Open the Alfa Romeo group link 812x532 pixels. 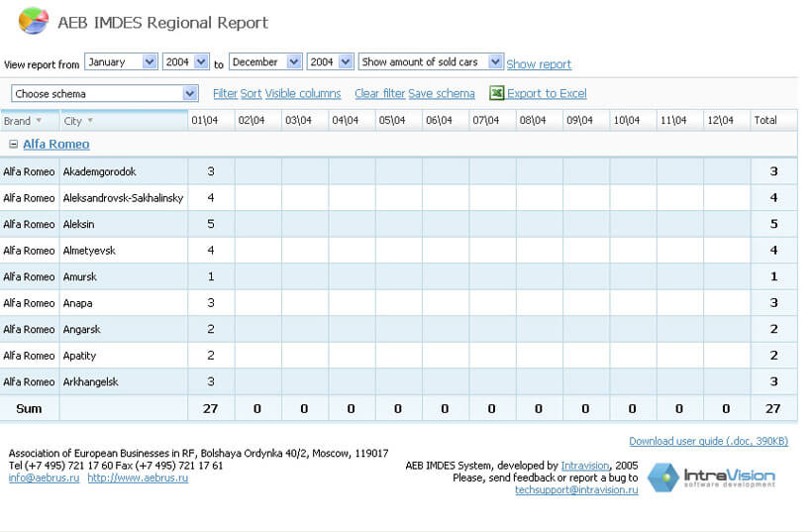[55, 144]
